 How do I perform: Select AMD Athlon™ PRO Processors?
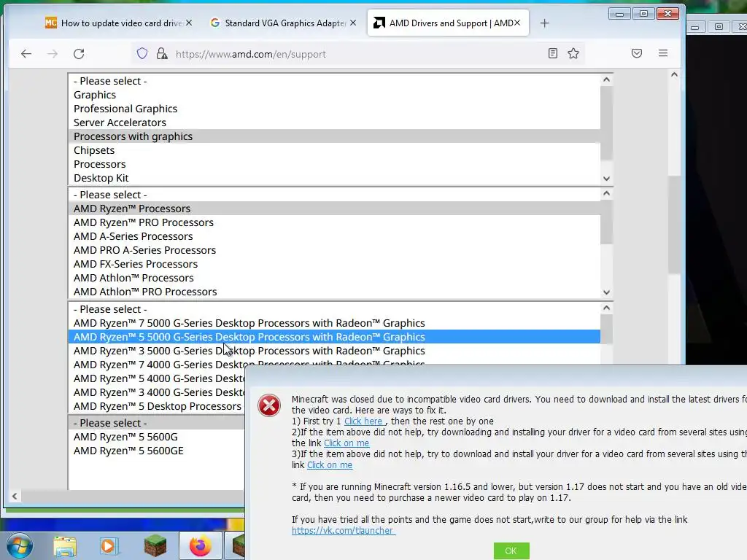[x=334, y=292]
